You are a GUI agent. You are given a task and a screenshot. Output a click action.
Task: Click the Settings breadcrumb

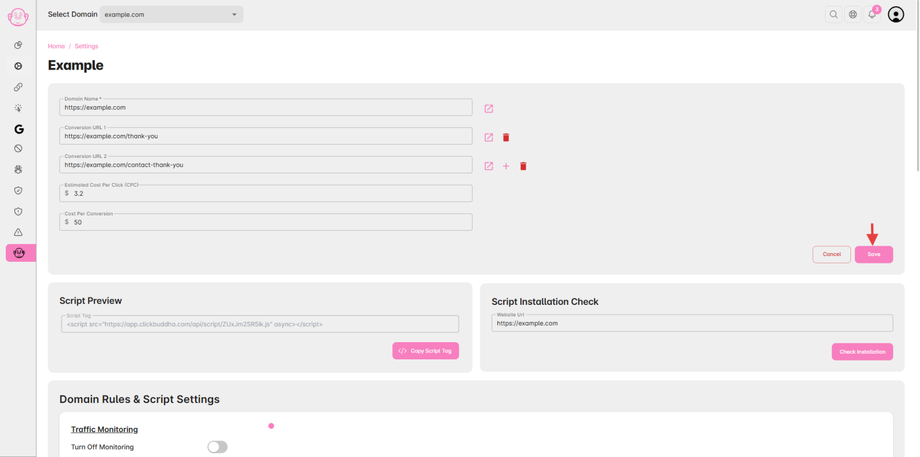click(86, 46)
